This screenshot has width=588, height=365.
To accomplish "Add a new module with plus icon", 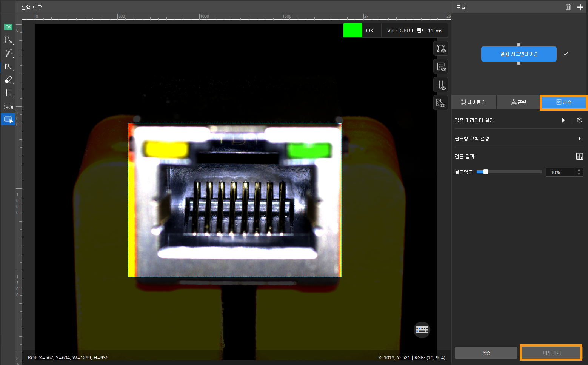I will tap(580, 7).
